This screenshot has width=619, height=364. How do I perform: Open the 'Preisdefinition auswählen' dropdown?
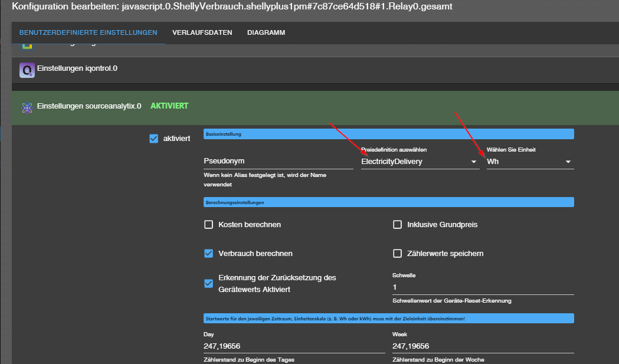point(420,162)
